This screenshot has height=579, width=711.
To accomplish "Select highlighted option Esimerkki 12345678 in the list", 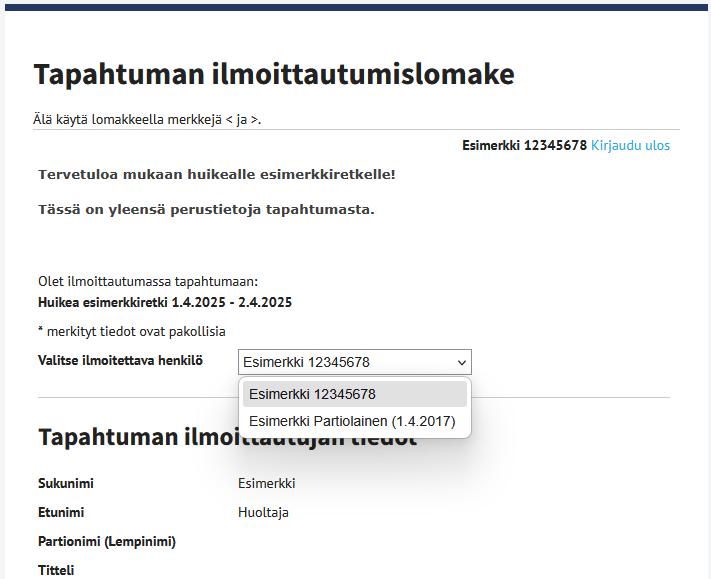I will (354, 394).
